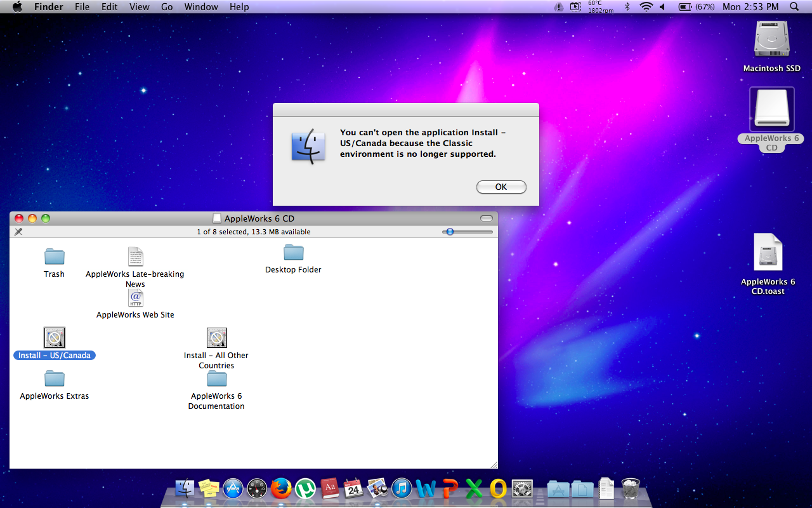Open the Window menu
The image size is (812, 508).
[201, 7]
